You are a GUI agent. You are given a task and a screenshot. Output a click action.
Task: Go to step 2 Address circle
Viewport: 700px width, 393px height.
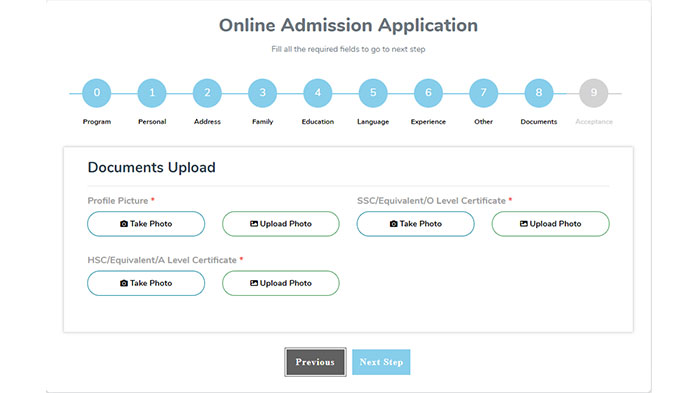pos(207,93)
